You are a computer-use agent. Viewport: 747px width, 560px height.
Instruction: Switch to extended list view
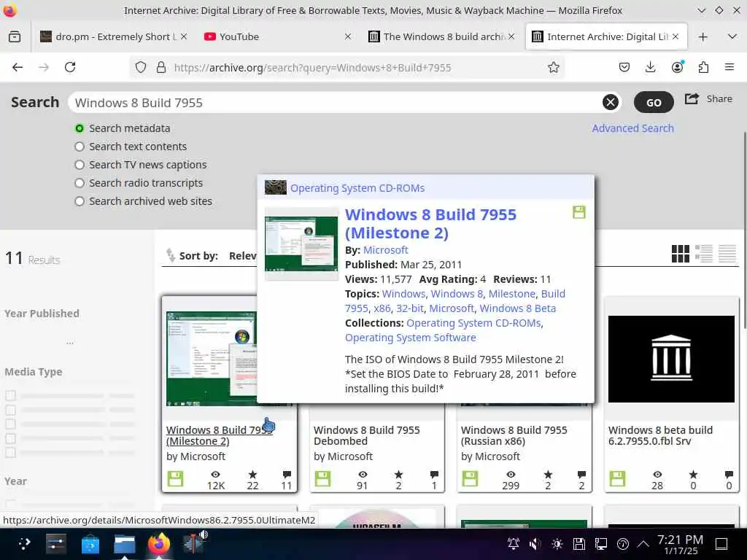(704, 254)
